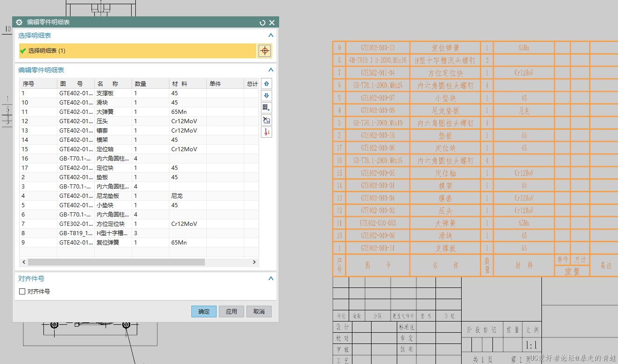Select the 压头 row in the dialog table

click(x=139, y=121)
